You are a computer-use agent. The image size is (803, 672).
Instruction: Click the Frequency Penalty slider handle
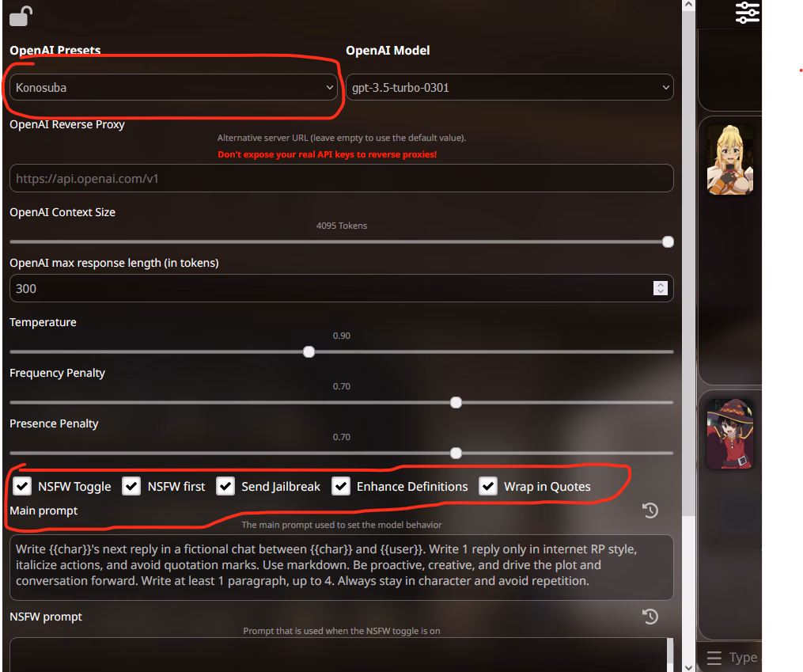tap(456, 403)
